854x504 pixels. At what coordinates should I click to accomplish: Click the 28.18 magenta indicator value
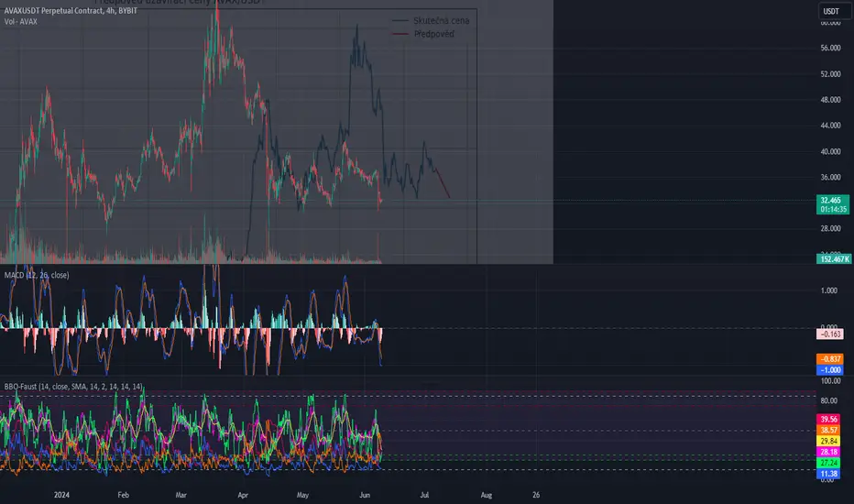(828, 453)
